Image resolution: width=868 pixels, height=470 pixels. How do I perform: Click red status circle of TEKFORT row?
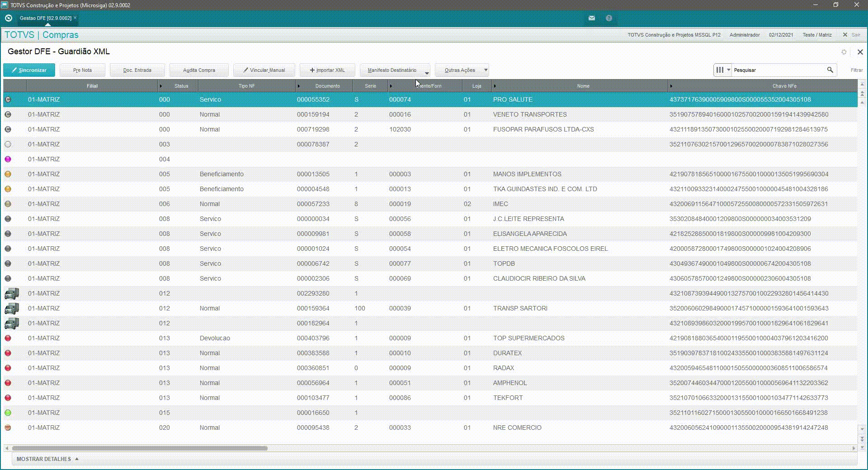coord(8,398)
